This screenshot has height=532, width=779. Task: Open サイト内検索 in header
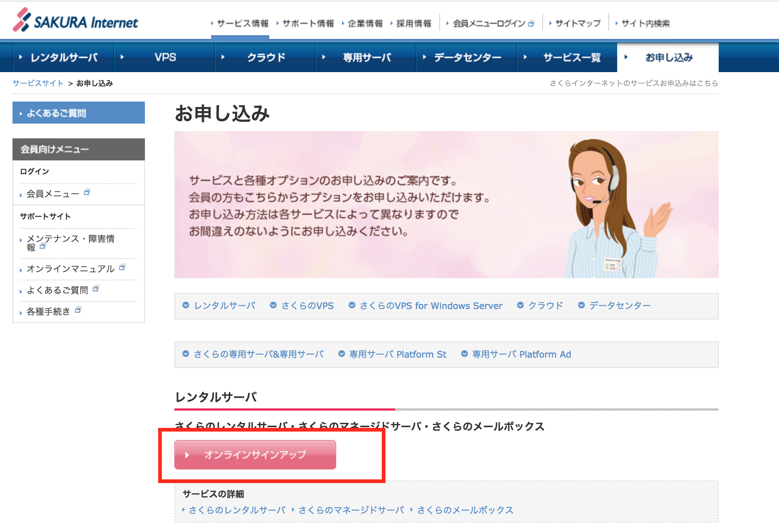click(x=645, y=24)
